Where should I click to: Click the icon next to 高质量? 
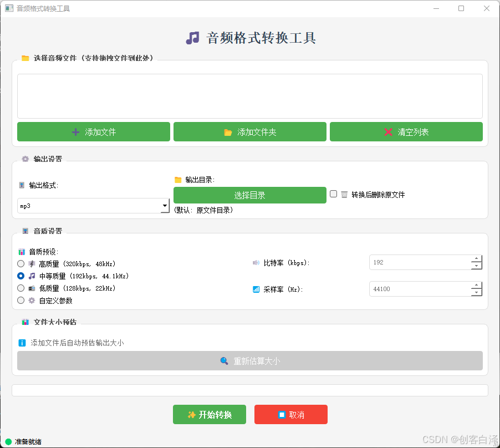32,264
